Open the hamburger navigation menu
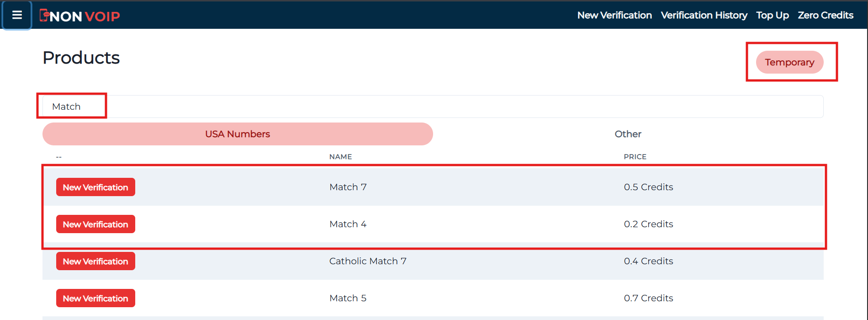 coord(16,15)
